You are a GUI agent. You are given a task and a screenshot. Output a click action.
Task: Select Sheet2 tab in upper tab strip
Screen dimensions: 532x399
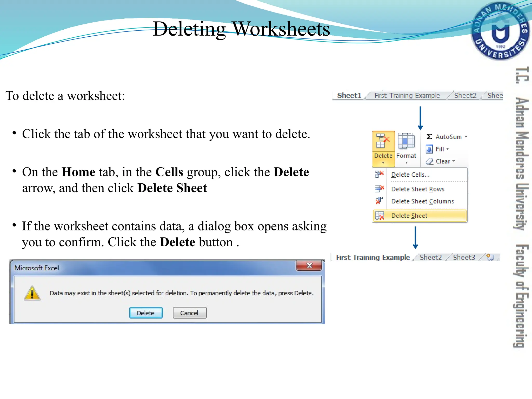(465, 96)
